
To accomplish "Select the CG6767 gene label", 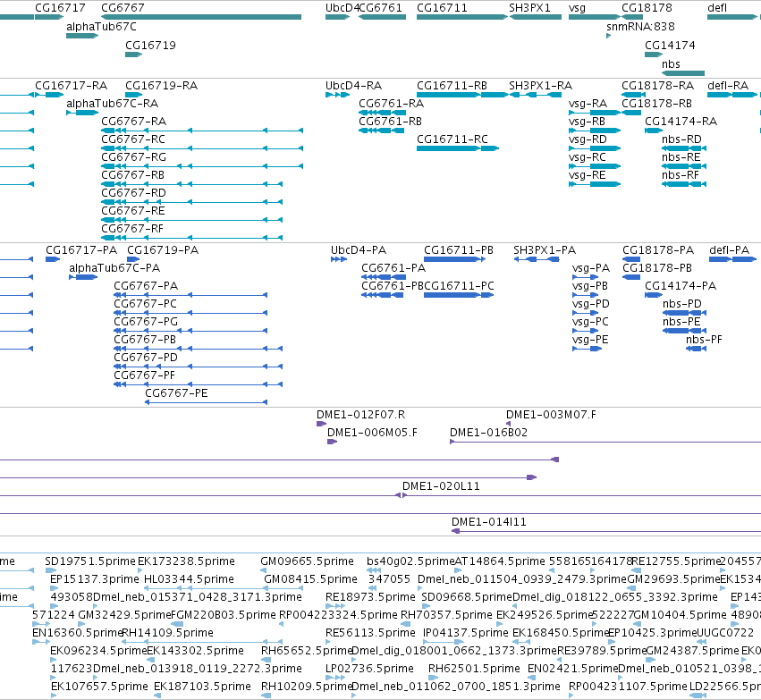I will click(123, 8).
